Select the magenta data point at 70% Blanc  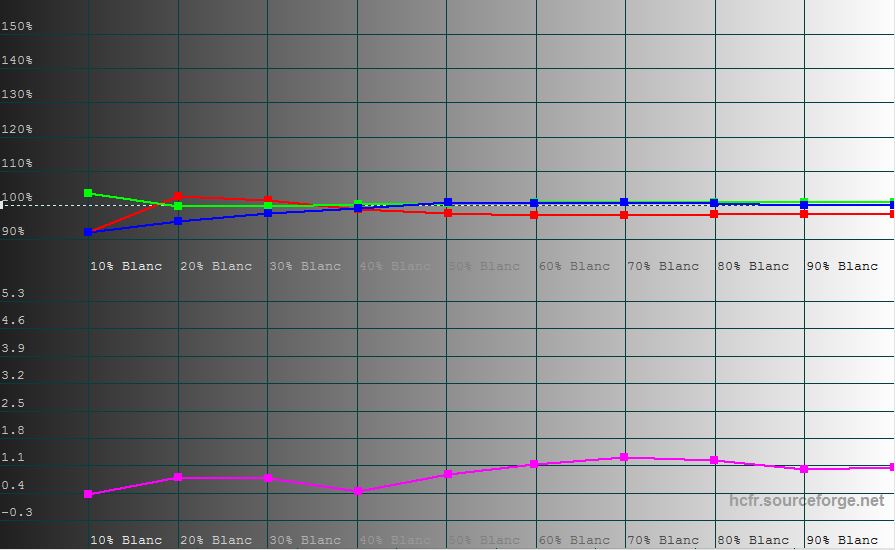[624, 457]
